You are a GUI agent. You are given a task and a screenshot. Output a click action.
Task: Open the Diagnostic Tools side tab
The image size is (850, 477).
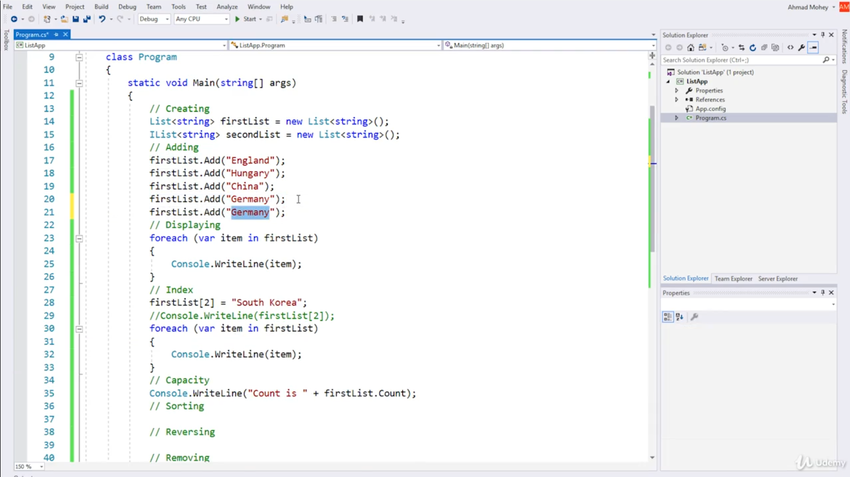(x=844, y=92)
